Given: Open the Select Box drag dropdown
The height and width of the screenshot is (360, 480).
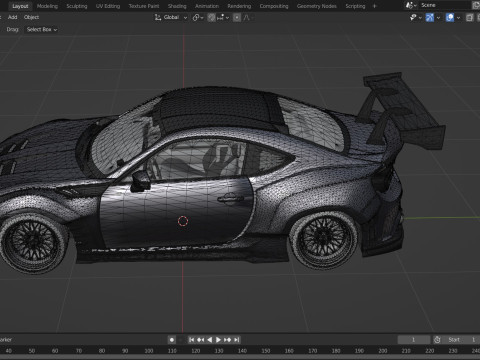Looking at the screenshot, I should (42, 30).
